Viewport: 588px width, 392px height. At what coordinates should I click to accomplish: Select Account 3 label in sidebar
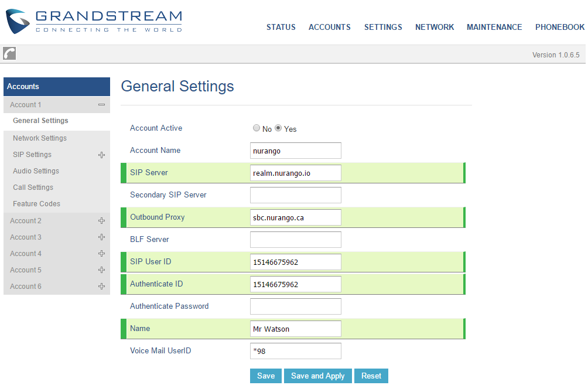point(26,237)
